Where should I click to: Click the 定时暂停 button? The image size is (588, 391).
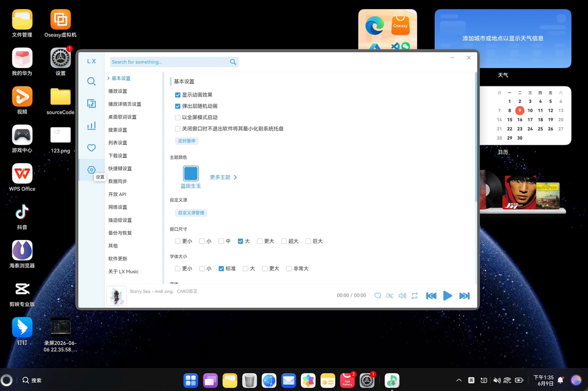[x=186, y=141]
